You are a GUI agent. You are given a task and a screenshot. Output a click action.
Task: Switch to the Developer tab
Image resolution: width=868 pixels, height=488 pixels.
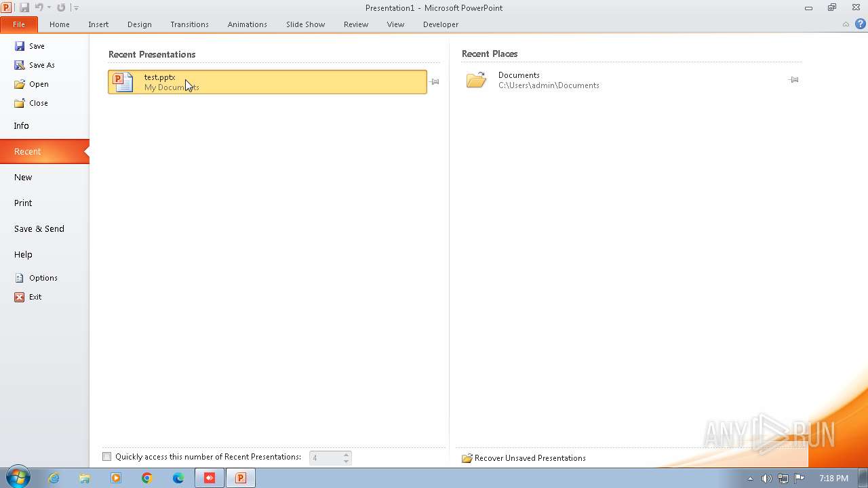(441, 24)
